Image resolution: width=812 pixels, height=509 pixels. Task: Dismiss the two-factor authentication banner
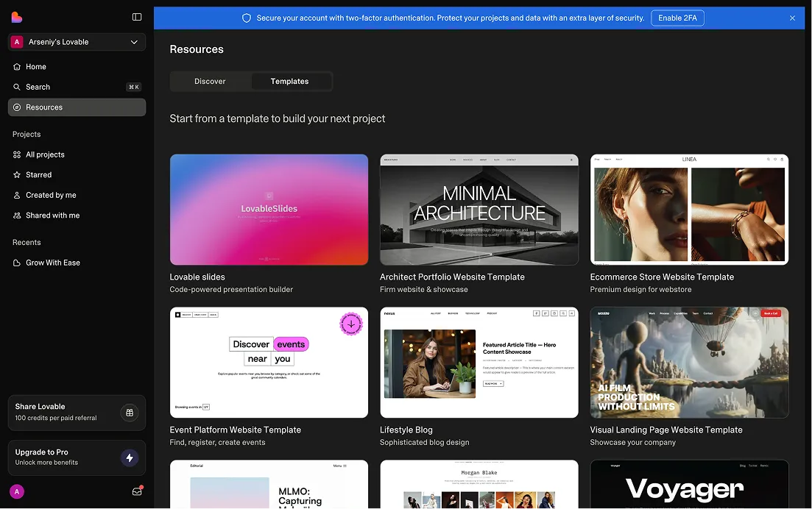pyautogui.click(x=792, y=18)
